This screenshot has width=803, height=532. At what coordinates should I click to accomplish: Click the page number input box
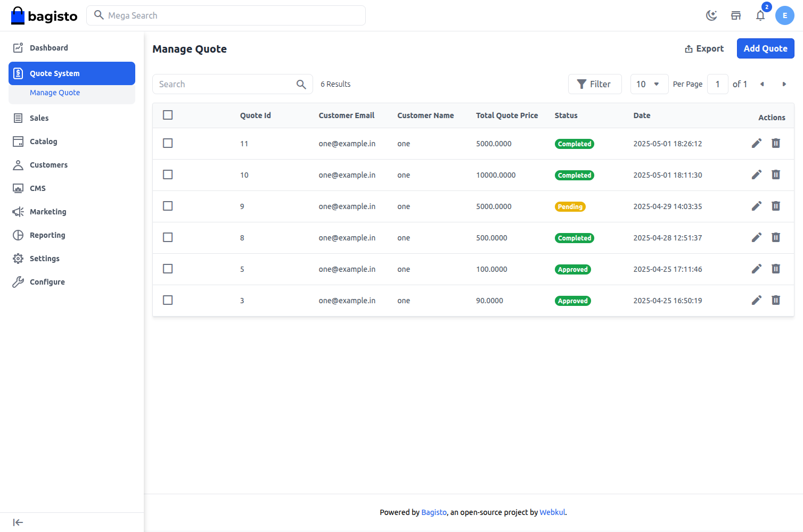coord(717,84)
